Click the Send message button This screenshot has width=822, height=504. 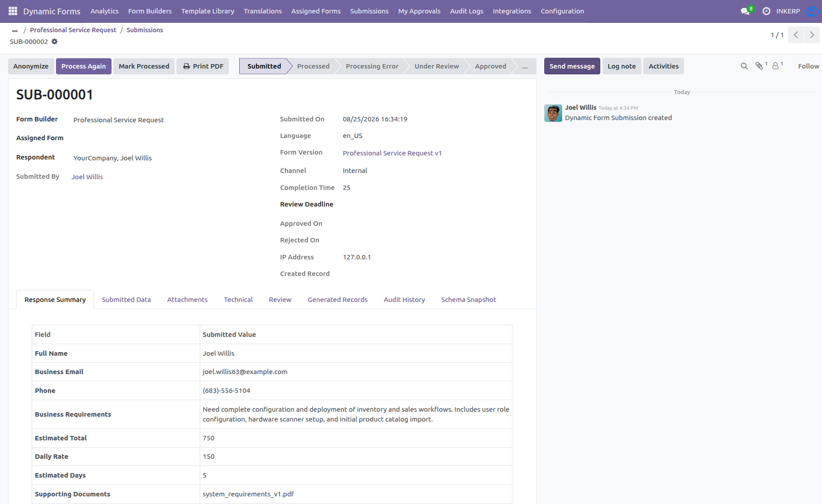572,66
